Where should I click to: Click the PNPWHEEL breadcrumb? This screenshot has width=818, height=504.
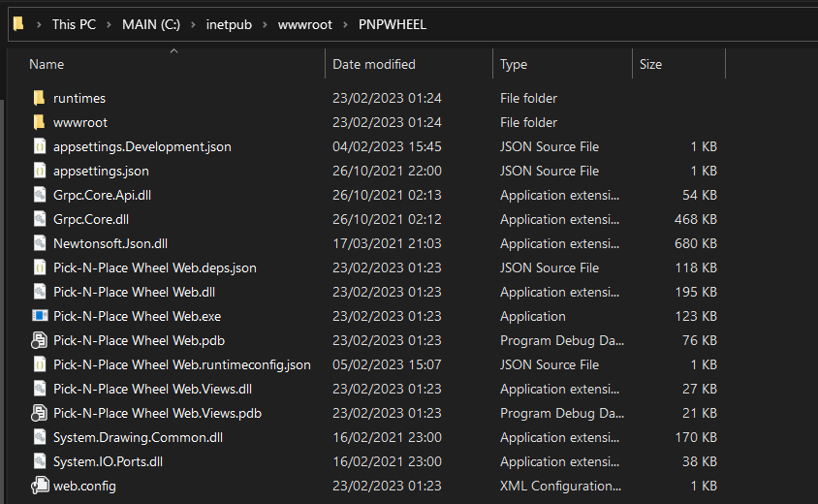(x=393, y=24)
